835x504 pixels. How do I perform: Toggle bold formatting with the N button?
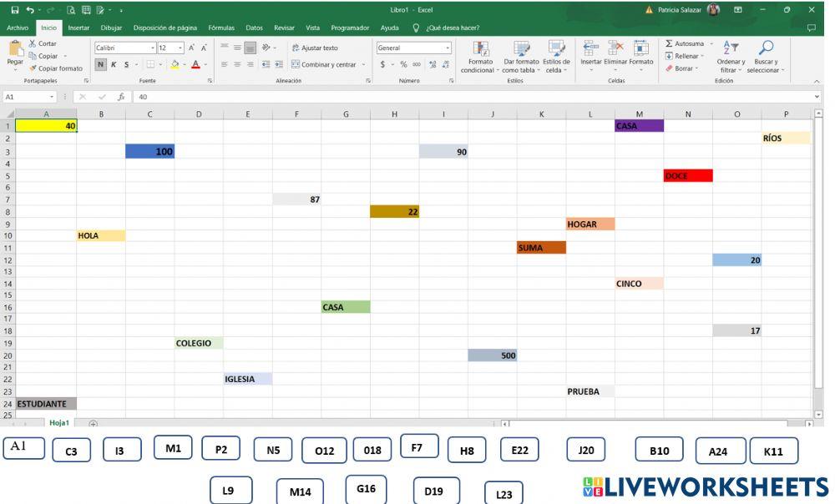tap(100, 63)
